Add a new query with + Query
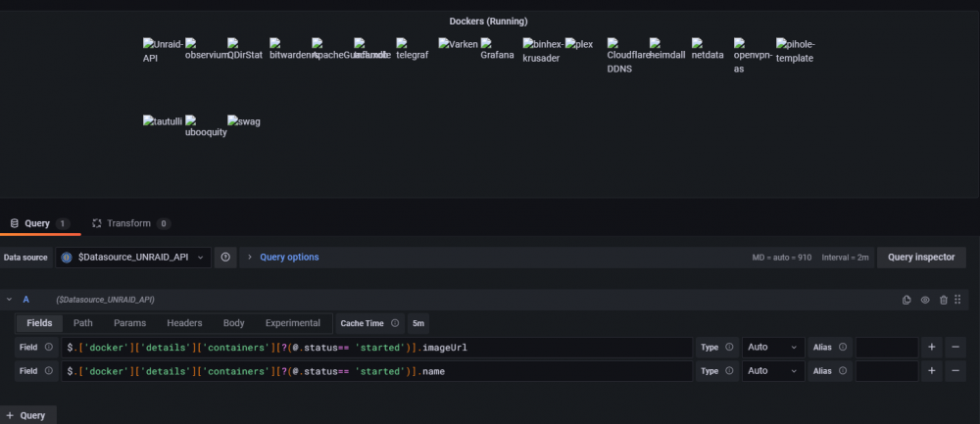Viewport: 980px width, 424px height. [26, 415]
